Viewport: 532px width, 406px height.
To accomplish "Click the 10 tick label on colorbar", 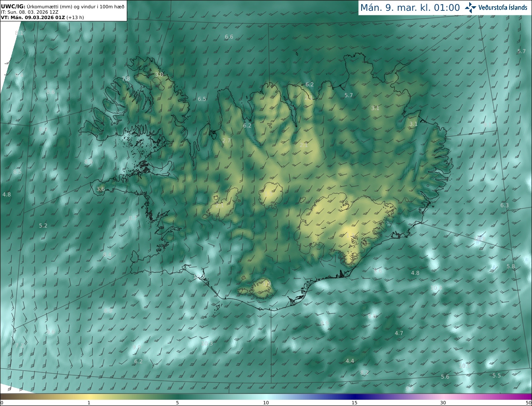I will pos(266,403).
